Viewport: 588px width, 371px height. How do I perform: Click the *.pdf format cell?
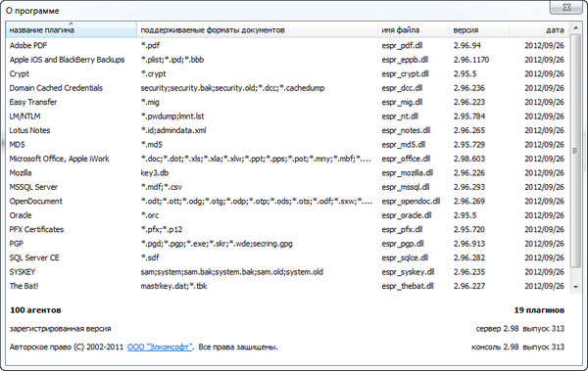click(150, 45)
